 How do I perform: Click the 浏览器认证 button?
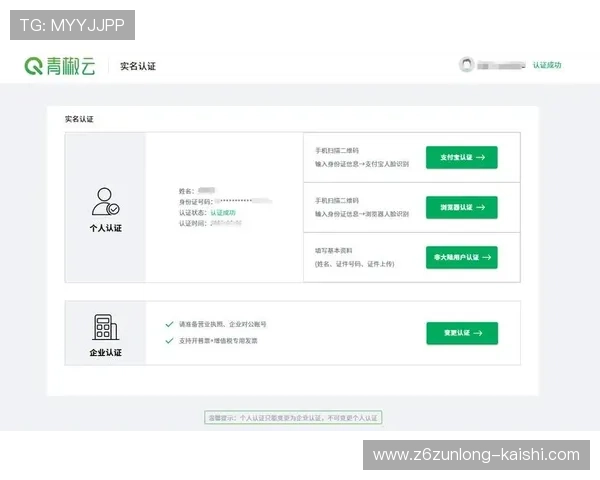[462, 207]
